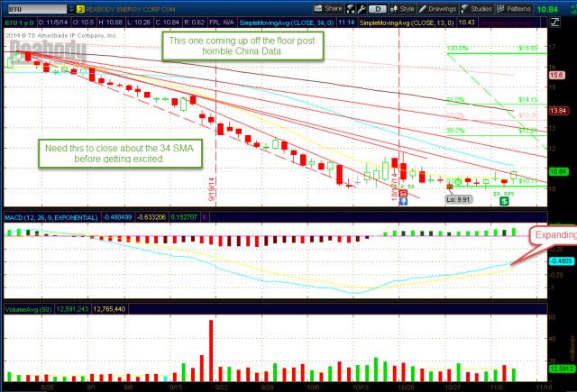Click the 10/20 date on the time axis
The width and height of the screenshot is (577, 392).
tap(407, 387)
